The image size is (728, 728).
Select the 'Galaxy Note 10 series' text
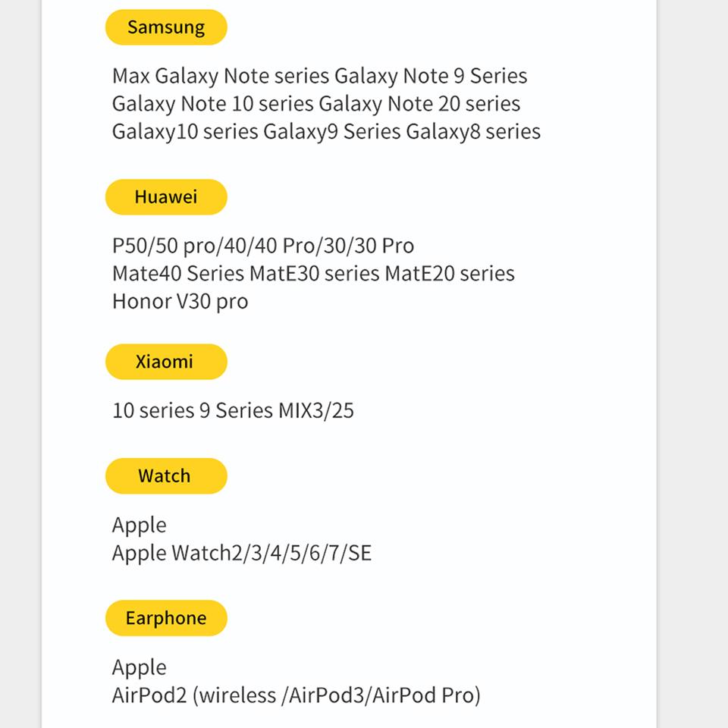click(x=213, y=104)
